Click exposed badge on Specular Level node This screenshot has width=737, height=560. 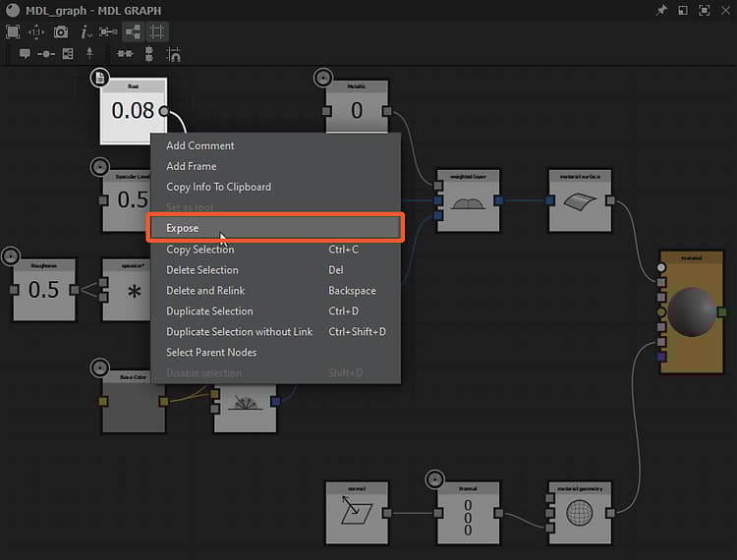[99, 167]
